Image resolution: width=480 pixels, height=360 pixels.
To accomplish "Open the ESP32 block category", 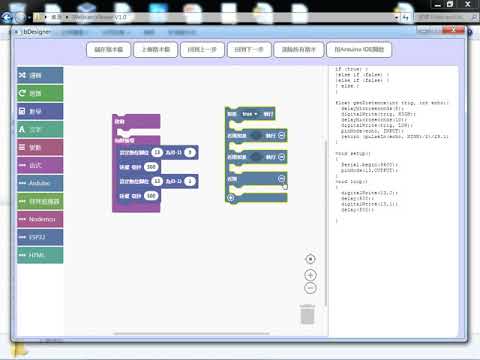I will pyautogui.click(x=40, y=237).
